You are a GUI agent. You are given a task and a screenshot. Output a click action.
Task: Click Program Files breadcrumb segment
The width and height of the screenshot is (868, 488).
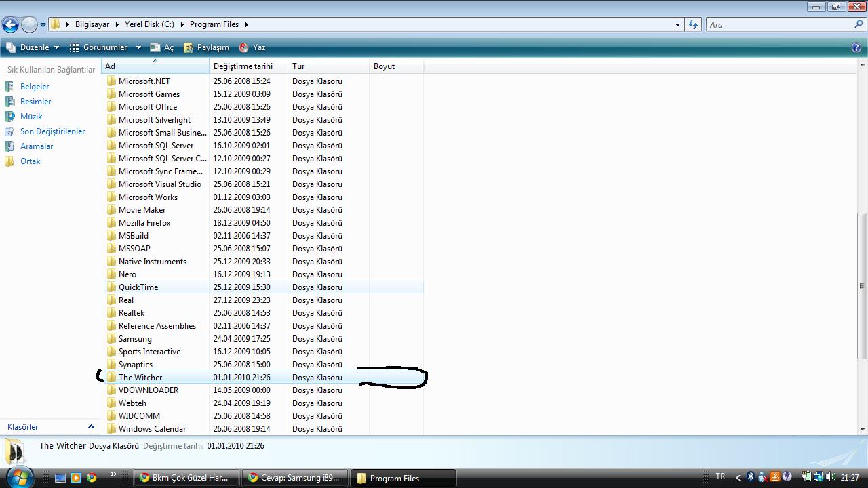(x=214, y=24)
